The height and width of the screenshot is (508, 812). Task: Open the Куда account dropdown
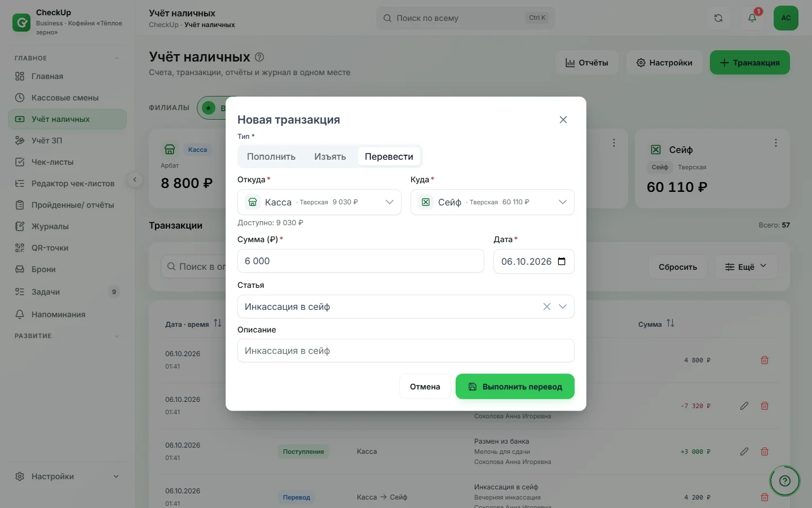(x=492, y=202)
